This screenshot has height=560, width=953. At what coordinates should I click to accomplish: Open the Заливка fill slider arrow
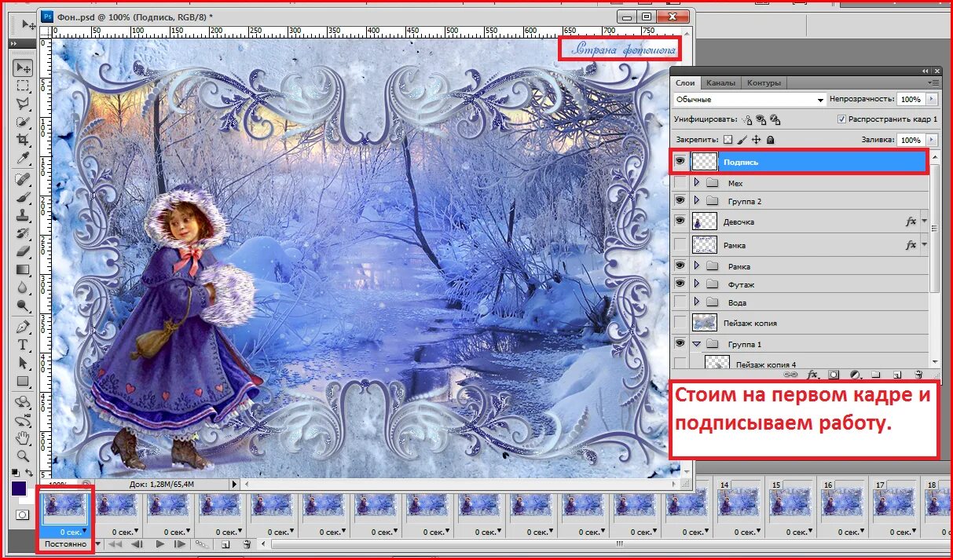point(932,139)
